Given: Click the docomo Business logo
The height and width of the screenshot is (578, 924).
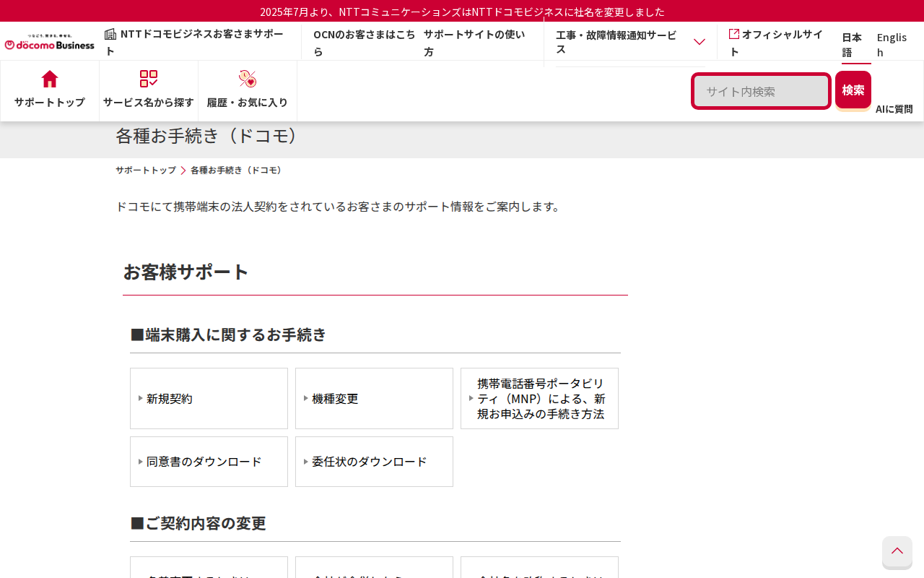Looking at the screenshot, I should click(50, 41).
